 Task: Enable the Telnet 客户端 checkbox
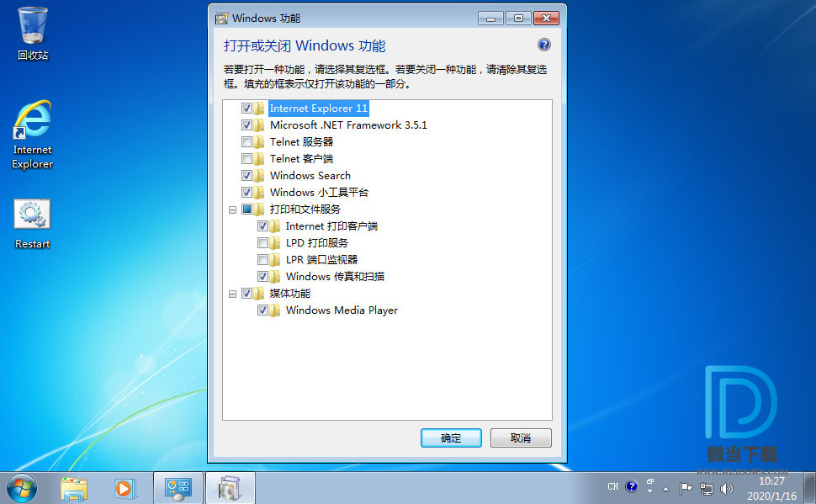click(246, 159)
